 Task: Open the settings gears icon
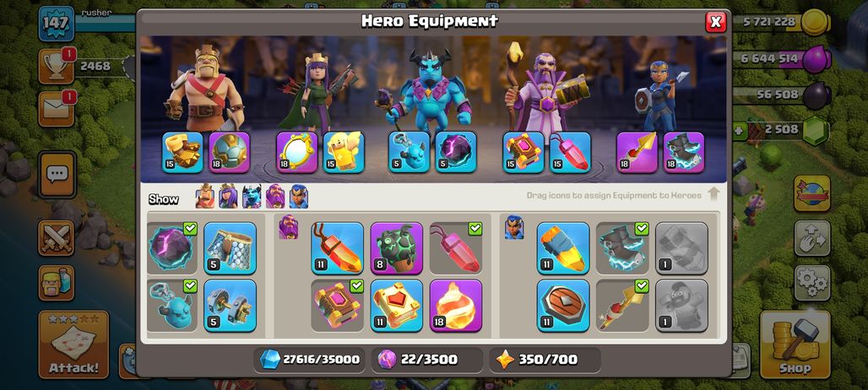pyautogui.click(x=812, y=283)
